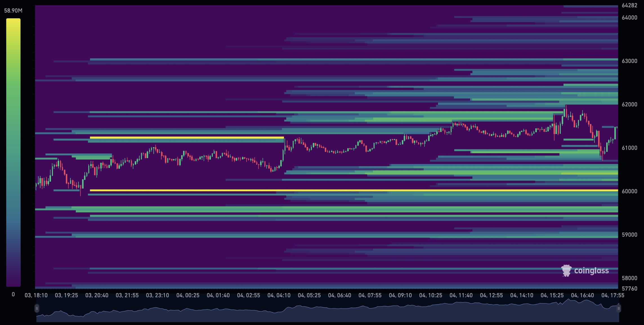Click the 62000 price axis label
This screenshot has width=644, height=325.
click(x=629, y=104)
